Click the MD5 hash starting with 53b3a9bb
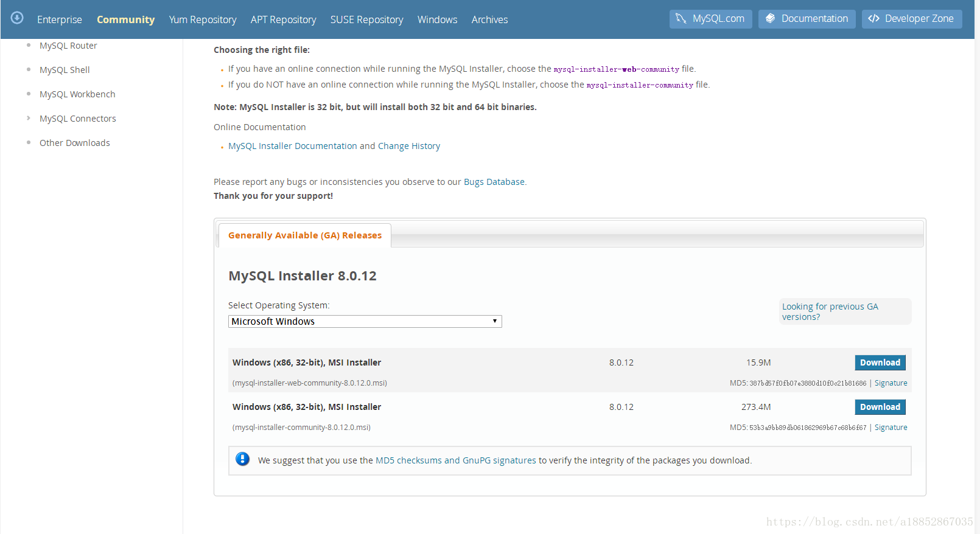The width and height of the screenshot is (980, 534). pos(808,428)
